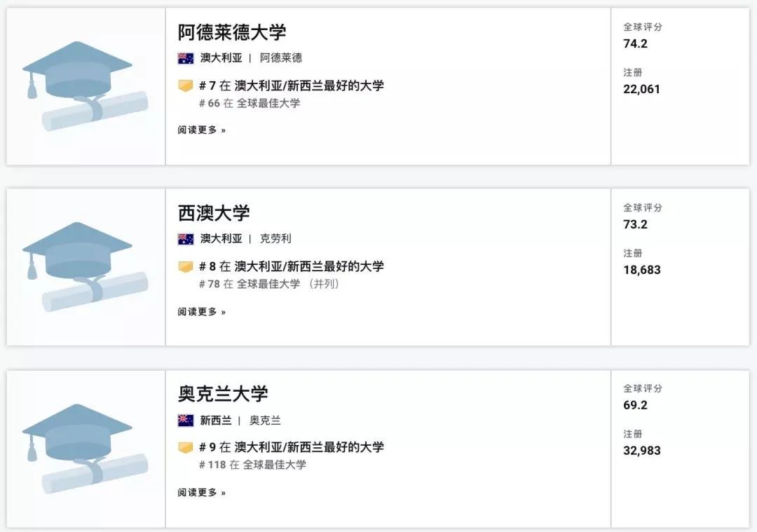757x532 pixels.
Task: Expand 阅读更多 under 西澳大学
Action: coord(202,312)
